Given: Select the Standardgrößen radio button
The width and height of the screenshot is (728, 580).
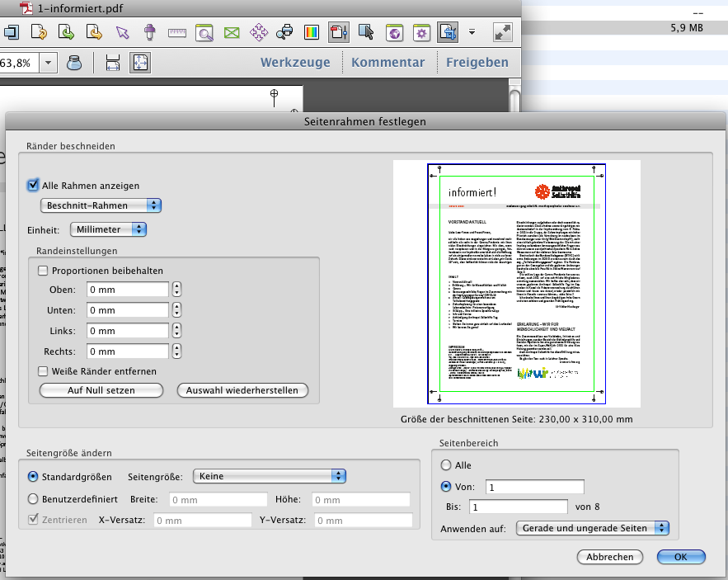Looking at the screenshot, I should point(32,476).
